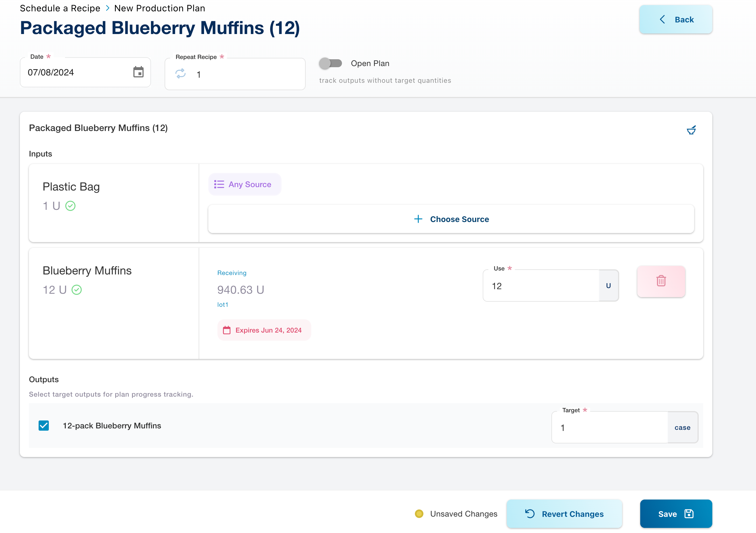Uncheck the 12-pack Blueberry Muffins output

coord(44,426)
